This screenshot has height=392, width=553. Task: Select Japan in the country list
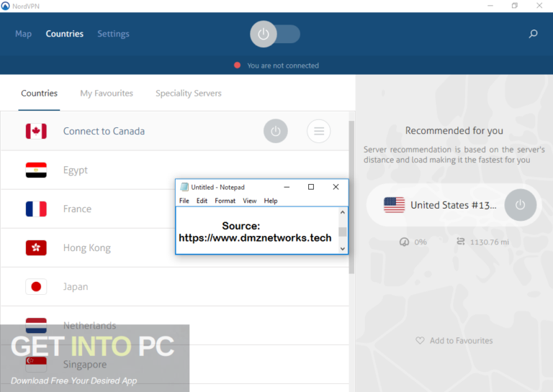[76, 287]
